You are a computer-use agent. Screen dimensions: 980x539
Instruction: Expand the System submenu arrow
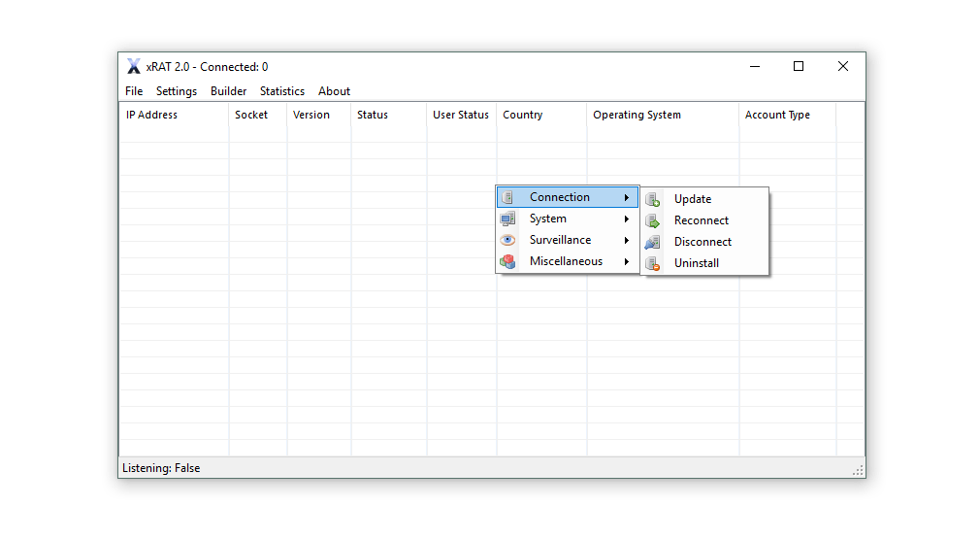pyautogui.click(x=627, y=219)
